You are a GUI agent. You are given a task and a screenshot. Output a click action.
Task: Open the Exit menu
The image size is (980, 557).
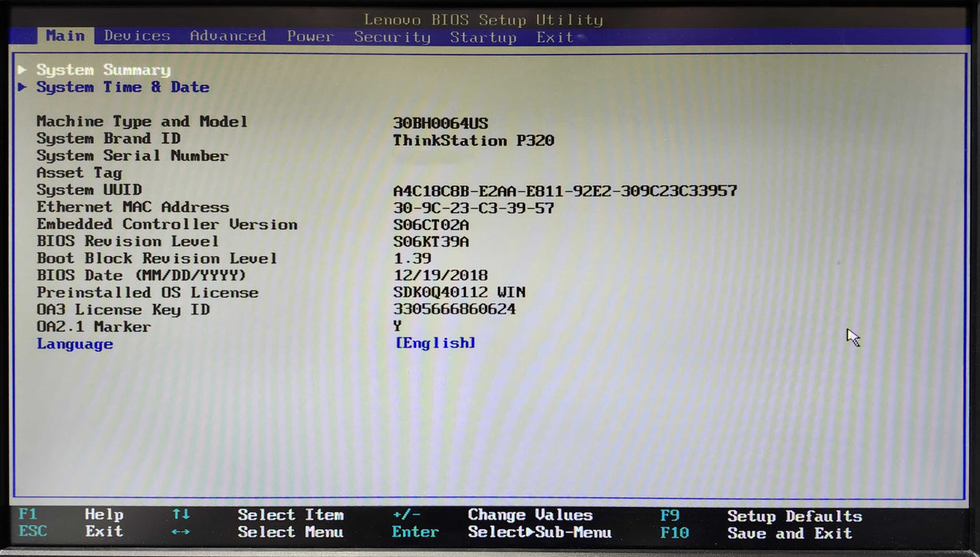[x=554, y=37]
